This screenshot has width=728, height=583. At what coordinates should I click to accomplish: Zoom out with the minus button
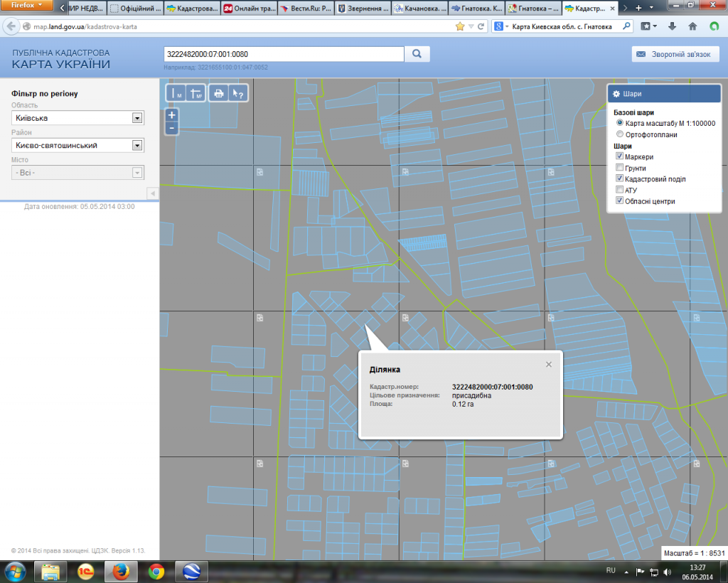click(171, 128)
